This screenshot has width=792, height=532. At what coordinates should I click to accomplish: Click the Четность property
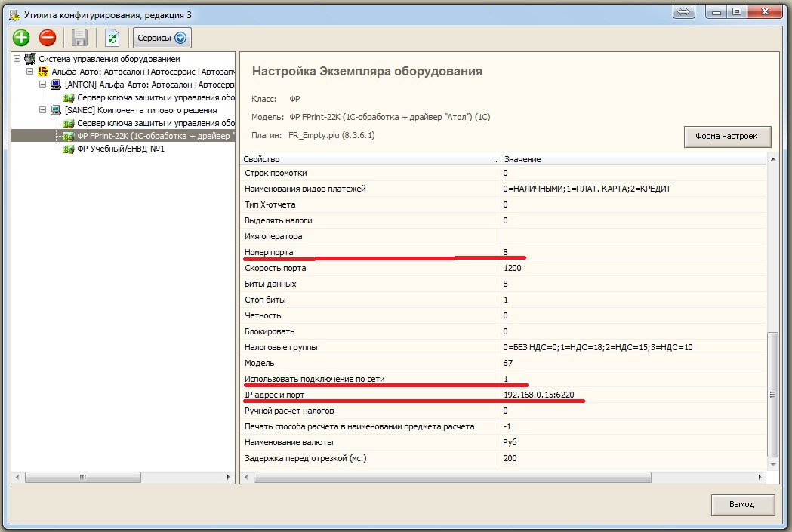[263, 315]
